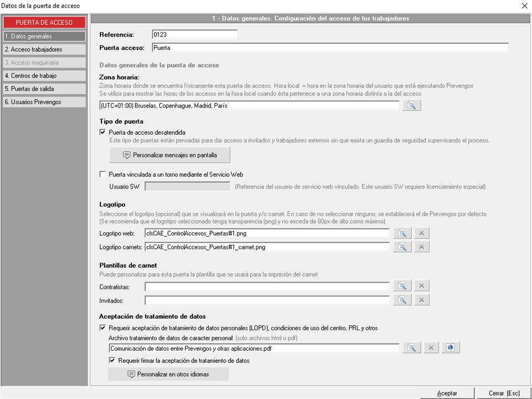The height and width of the screenshot is (399, 532).
Task: Browse for the Logotipo carnets file
Action: 402,247
